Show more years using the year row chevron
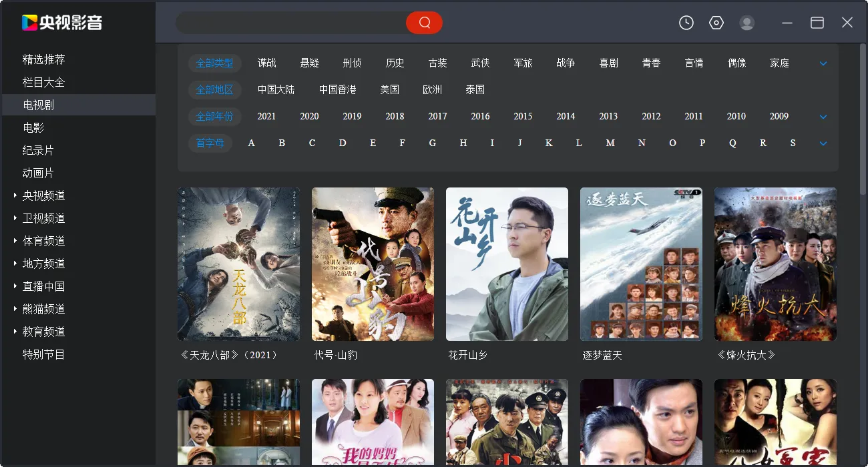The image size is (868, 467). [823, 116]
